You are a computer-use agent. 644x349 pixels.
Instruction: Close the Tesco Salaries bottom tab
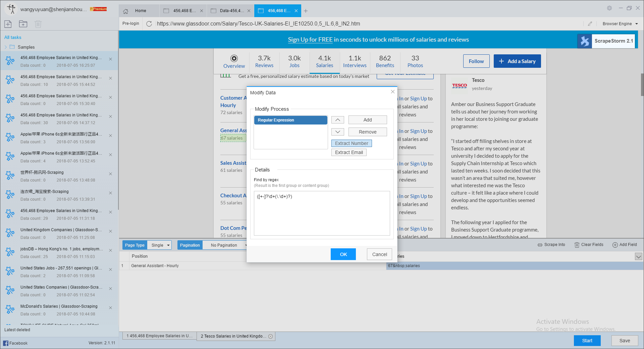(271, 336)
